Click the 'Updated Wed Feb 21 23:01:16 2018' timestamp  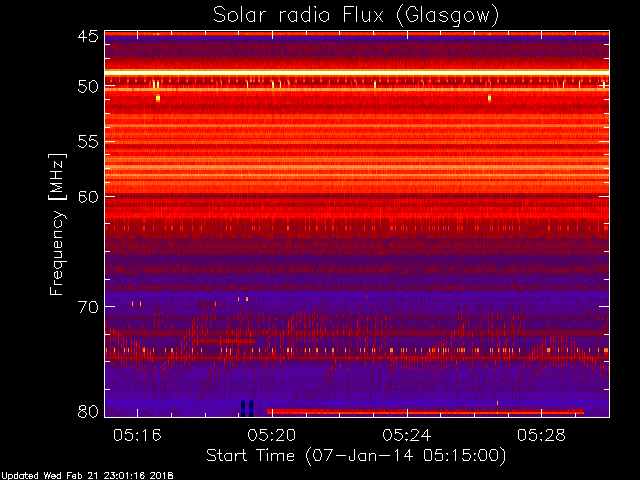87,476
